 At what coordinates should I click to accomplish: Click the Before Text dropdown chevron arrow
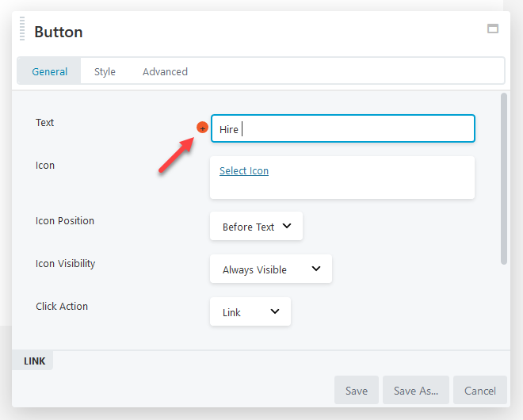pyautogui.click(x=287, y=226)
